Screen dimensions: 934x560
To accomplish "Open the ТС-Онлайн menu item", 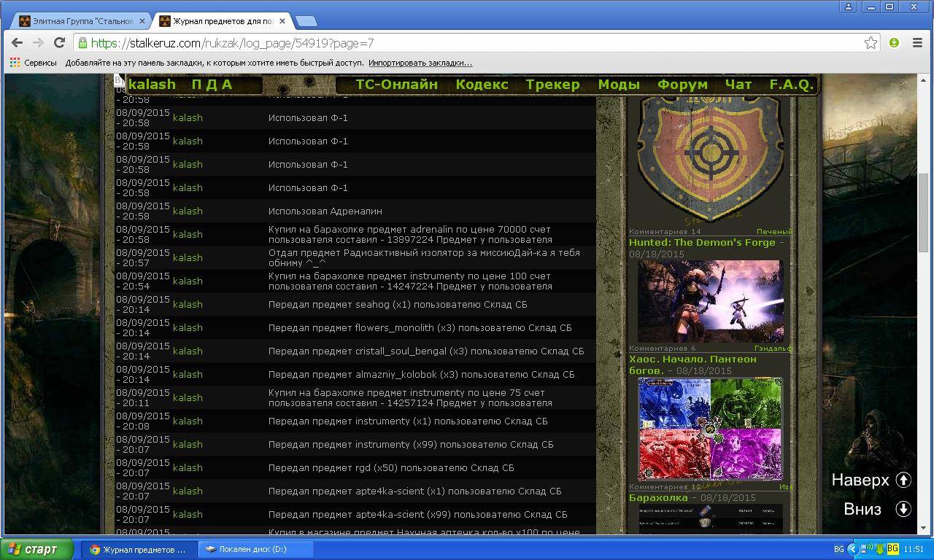I will pos(396,85).
